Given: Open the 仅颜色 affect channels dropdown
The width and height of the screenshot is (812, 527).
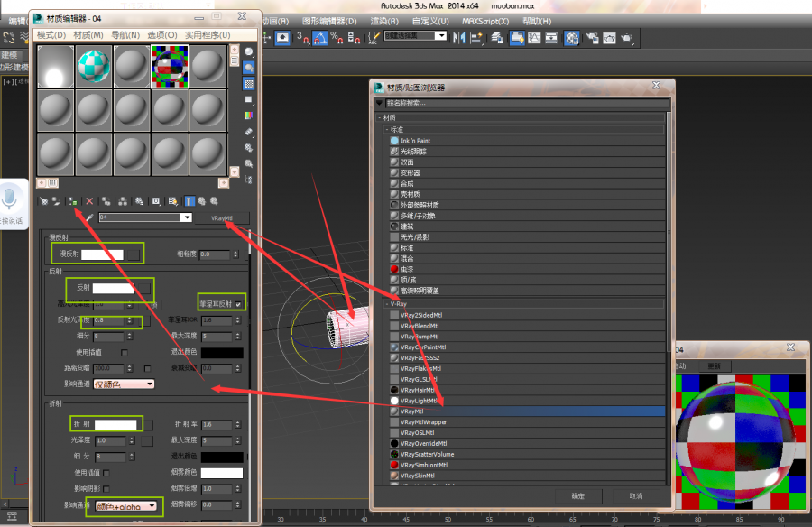Looking at the screenshot, I should (124, 384).
